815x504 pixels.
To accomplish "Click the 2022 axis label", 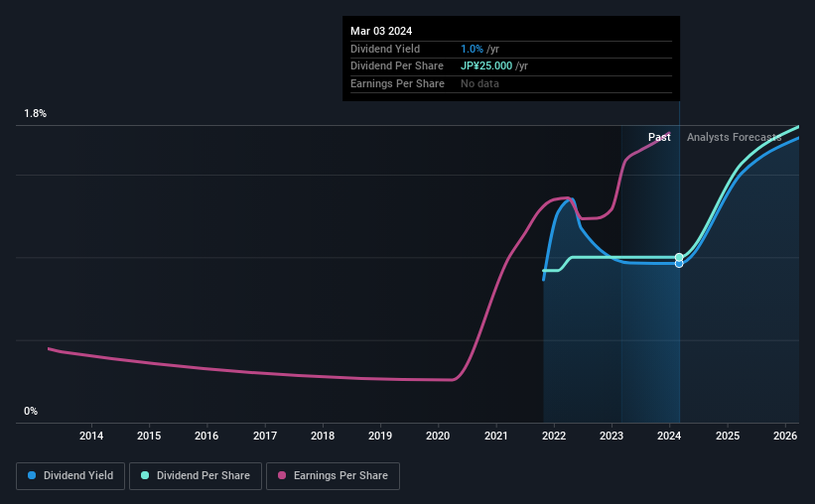I will point(554,436).
